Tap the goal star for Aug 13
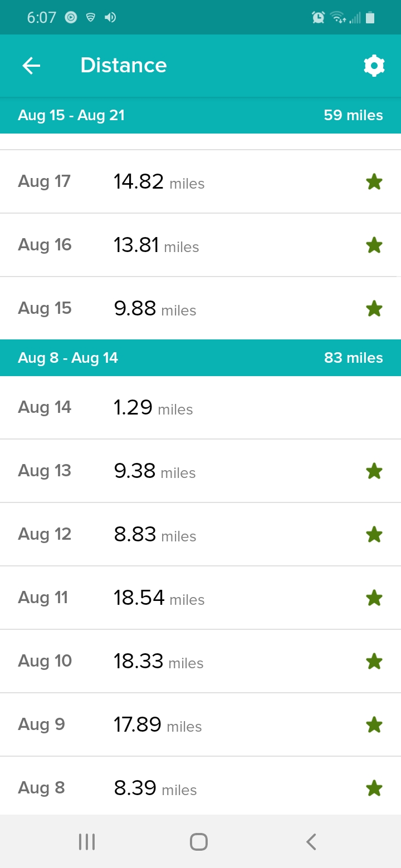Screen dimensions: 401x868 (x=374, y=471)
